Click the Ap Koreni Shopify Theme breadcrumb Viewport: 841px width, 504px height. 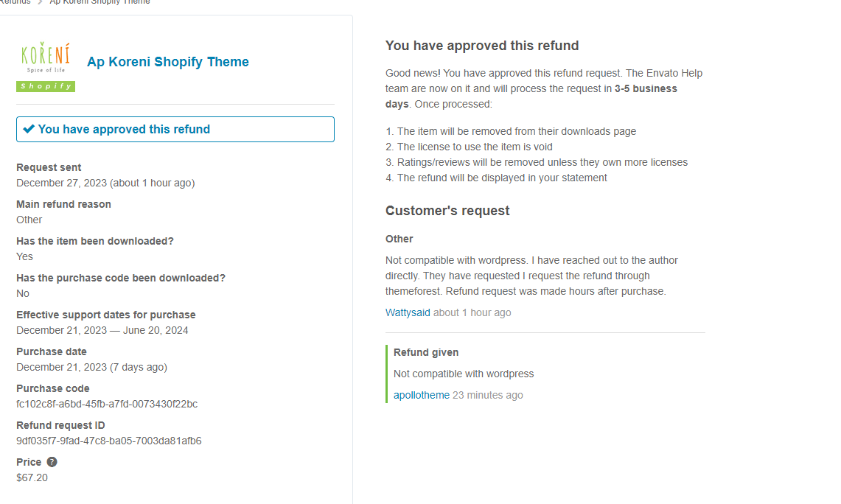100,2
